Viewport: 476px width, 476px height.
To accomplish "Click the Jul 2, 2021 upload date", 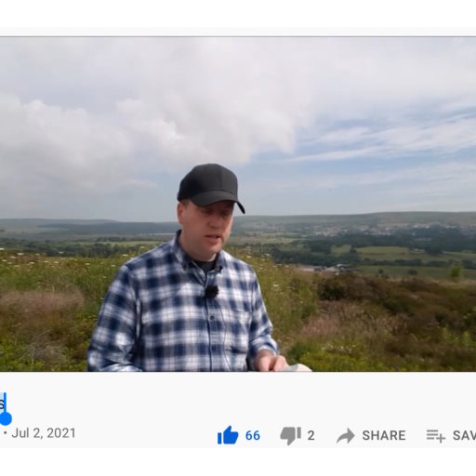I will coord(44,433).
